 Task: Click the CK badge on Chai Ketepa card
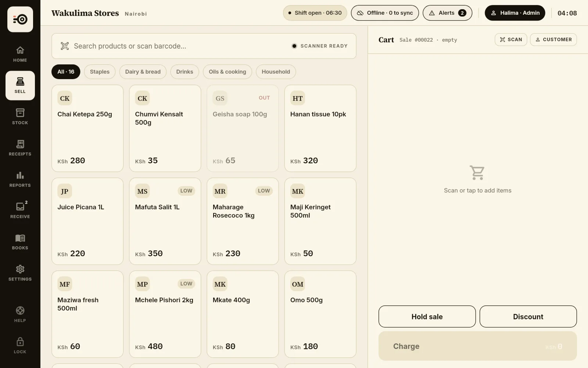click(x=65, y=98)
